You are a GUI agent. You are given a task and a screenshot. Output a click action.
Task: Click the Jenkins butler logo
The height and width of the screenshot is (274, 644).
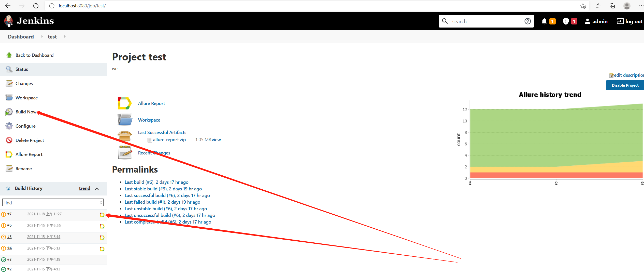tap(9, 21)
